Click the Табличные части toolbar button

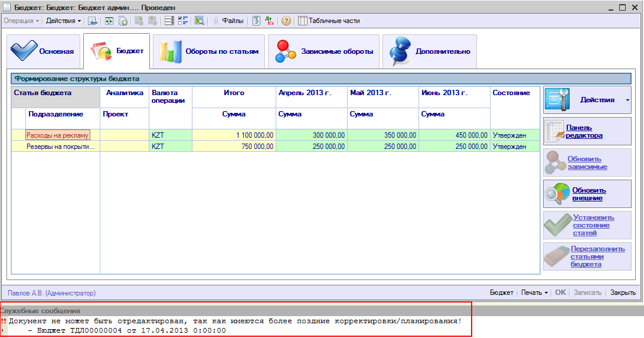[329, 21]
